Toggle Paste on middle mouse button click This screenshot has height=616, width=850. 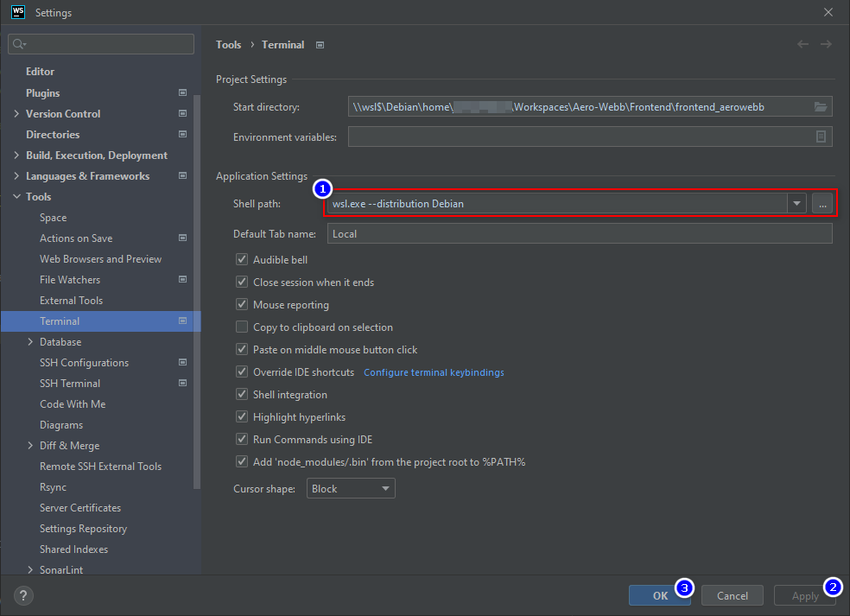pyautogui.click(x=242, y=350)
